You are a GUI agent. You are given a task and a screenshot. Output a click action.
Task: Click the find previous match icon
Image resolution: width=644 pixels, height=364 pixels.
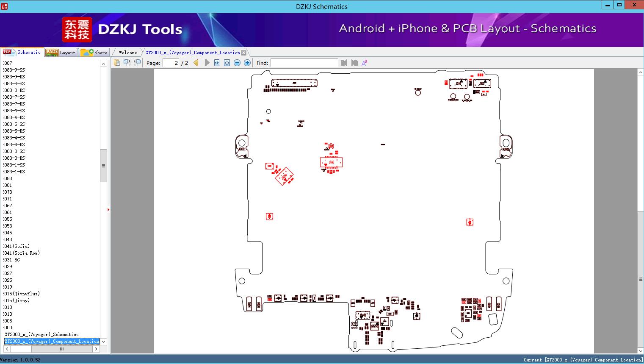[x=344, y=63]
